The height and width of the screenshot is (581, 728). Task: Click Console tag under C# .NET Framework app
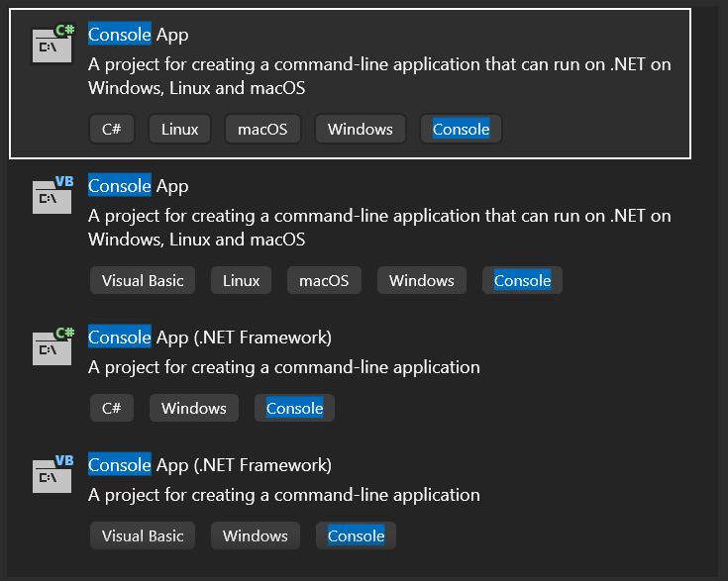tap(294, 408)
